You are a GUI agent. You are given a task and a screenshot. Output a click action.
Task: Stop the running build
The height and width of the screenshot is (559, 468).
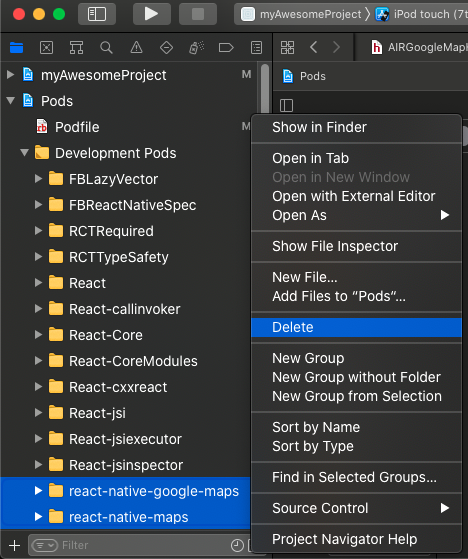(198, 14)
